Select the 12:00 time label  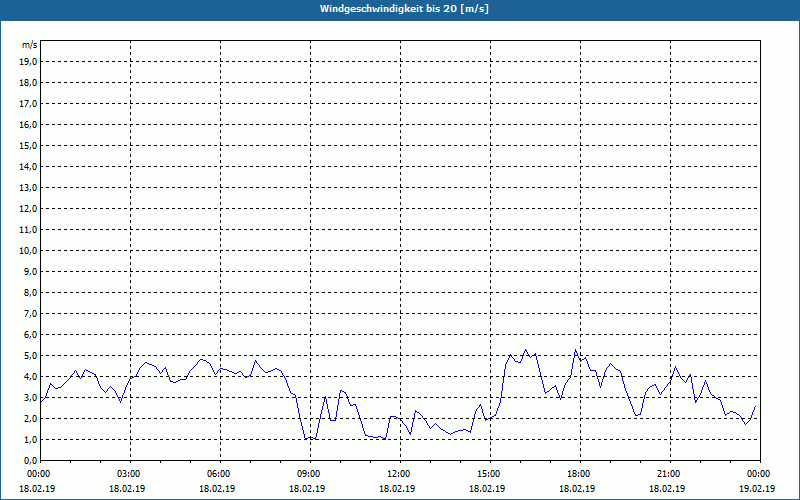coord(397,474)
